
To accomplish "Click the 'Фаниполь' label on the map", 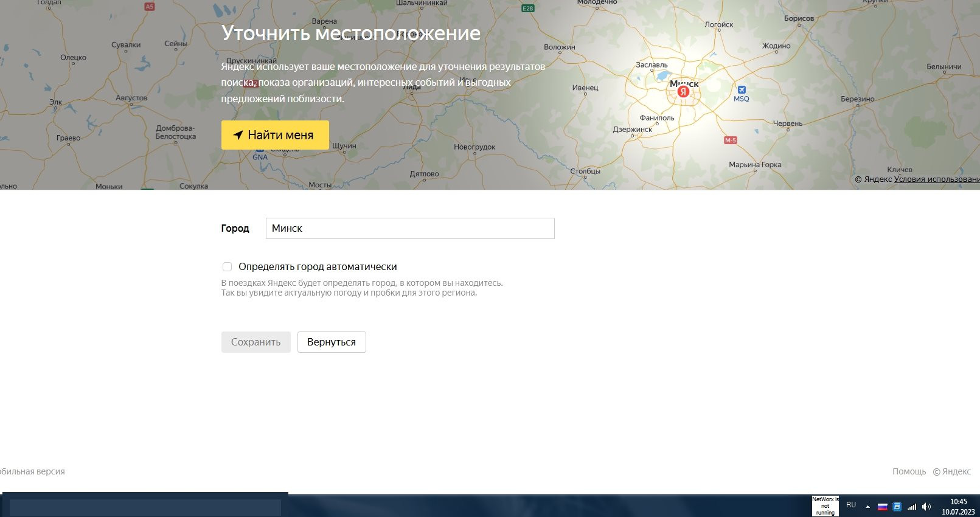I will coord(657,117).
